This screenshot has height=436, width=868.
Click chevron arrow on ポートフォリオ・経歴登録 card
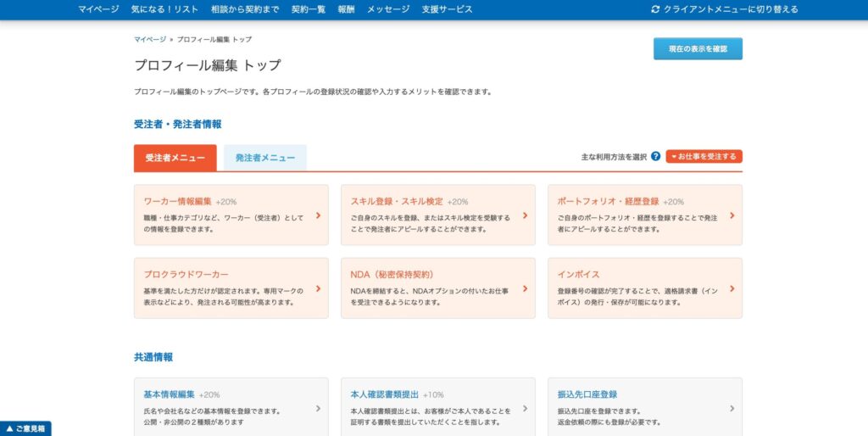[732, 215]
